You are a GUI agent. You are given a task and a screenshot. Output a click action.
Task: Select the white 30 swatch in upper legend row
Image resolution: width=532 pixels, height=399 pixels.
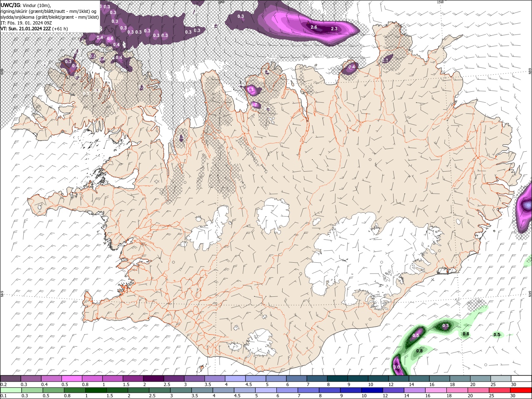coord(521,379)
